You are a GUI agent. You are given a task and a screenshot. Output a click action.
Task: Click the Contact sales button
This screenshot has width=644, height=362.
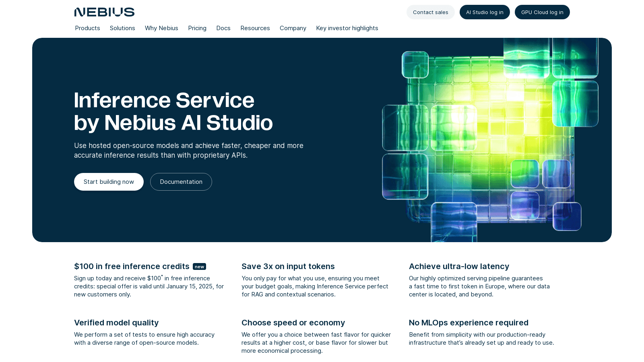[431, 12]
